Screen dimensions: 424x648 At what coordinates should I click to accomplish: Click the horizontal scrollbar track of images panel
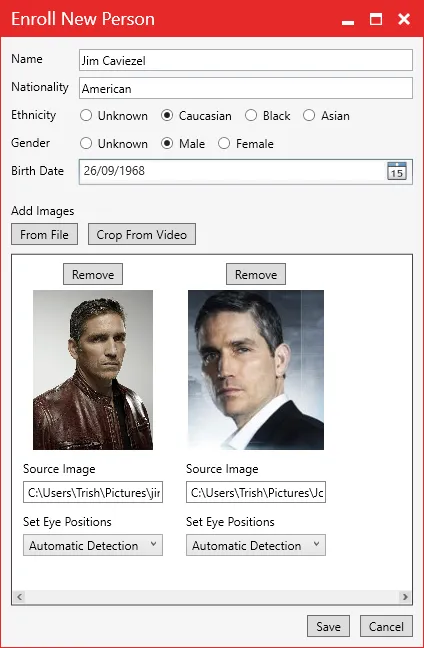coord(212,597)
